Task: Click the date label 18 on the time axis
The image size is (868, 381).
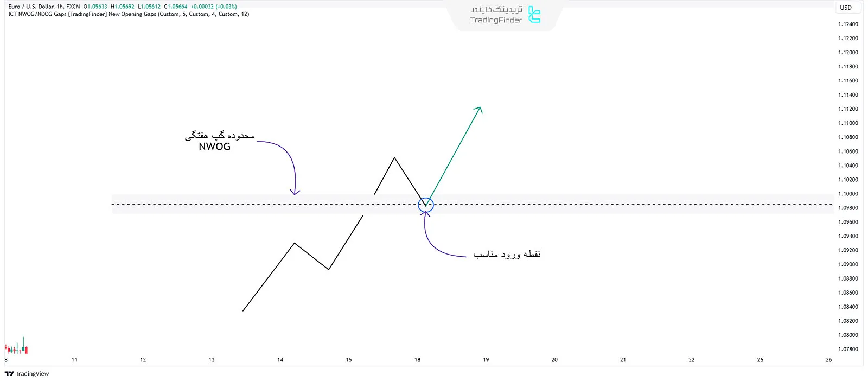Action: coord(417,359)
